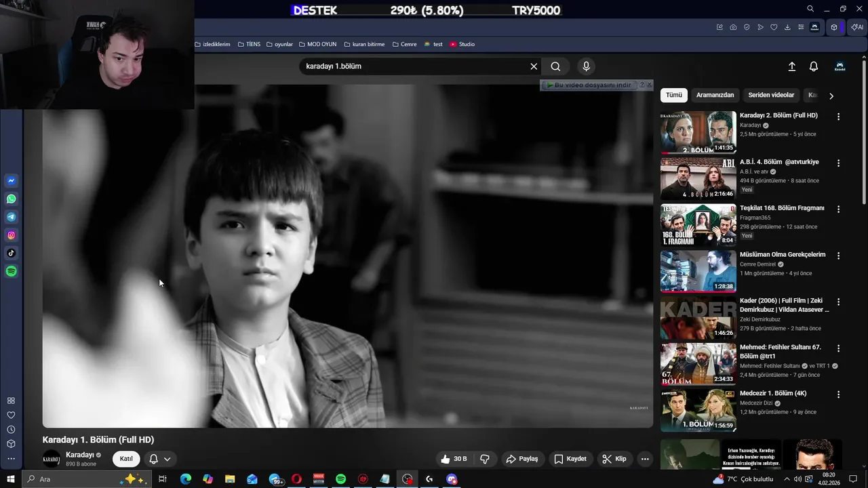868x488 pixels.
Task: Open YouTube account avatar menu
Action: (x=840, y=66)
